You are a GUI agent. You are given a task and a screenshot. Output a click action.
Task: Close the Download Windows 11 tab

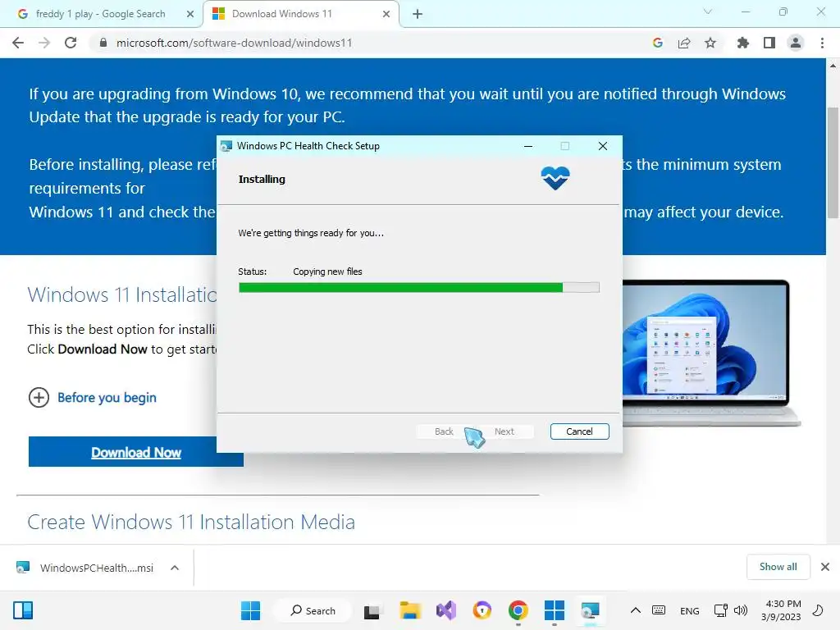click(x=386, y=14)
